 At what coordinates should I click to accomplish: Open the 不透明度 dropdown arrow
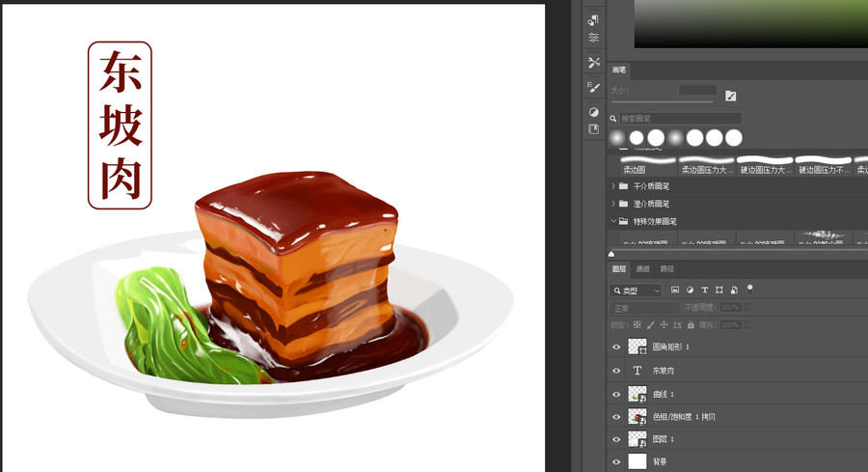point(747,308)
